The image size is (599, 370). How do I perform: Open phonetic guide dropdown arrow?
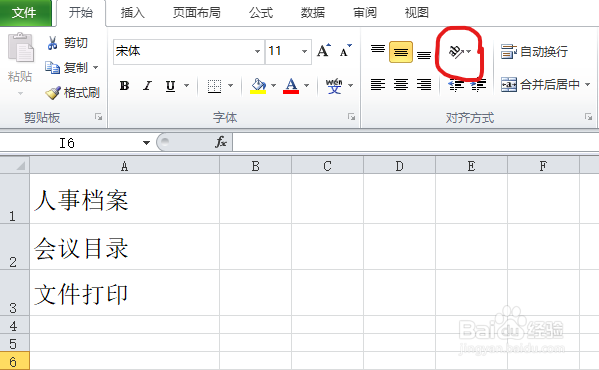350,86
